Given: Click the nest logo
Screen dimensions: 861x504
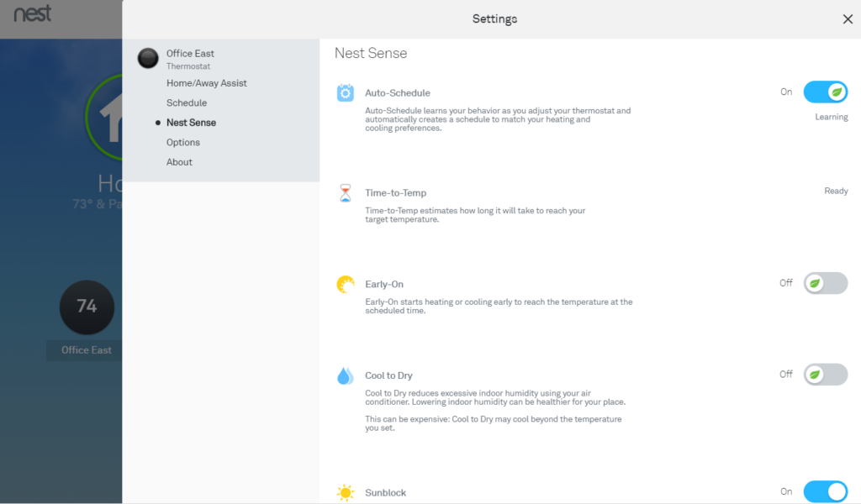Looking at the screenshot, I should 33,13.
